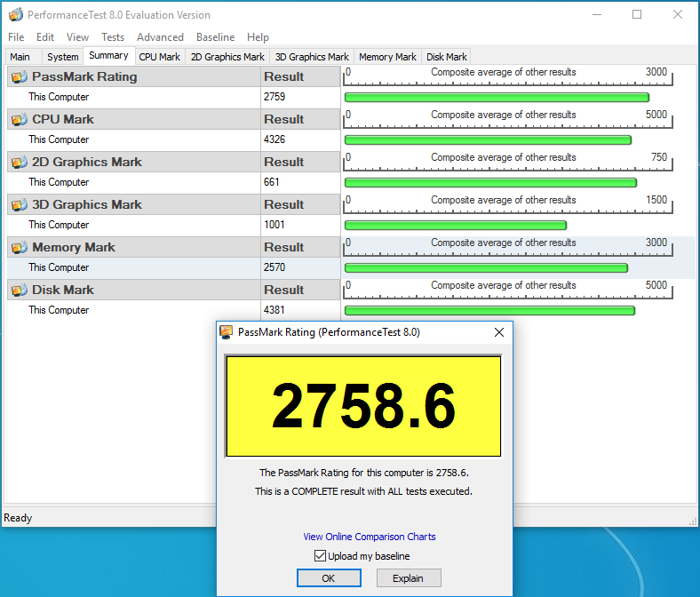Click the PassMark Rating green result bar
The image size is (700, 597).
497,98
